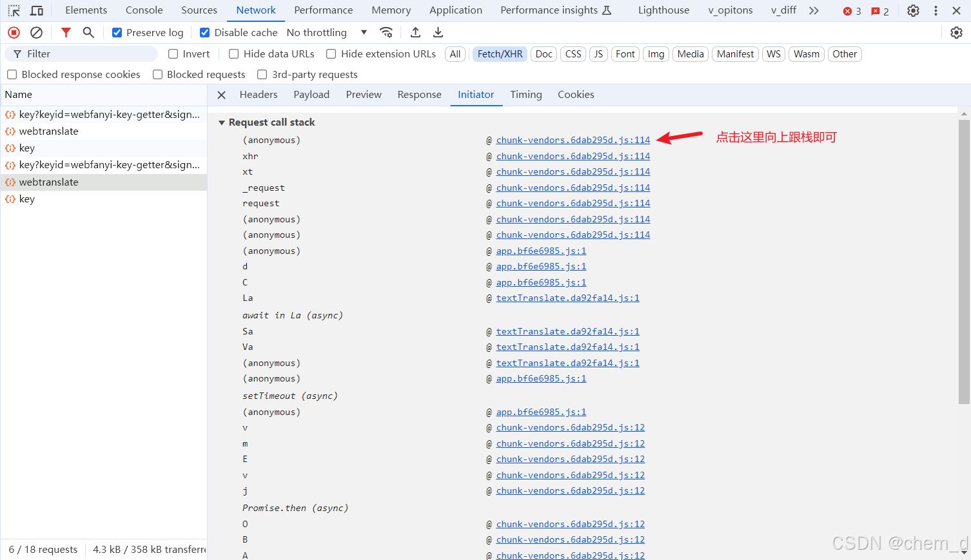Image resolution: width=971 pixels, height=560 pixels.
Task: Click the Filter text input field
Action: 87,54
